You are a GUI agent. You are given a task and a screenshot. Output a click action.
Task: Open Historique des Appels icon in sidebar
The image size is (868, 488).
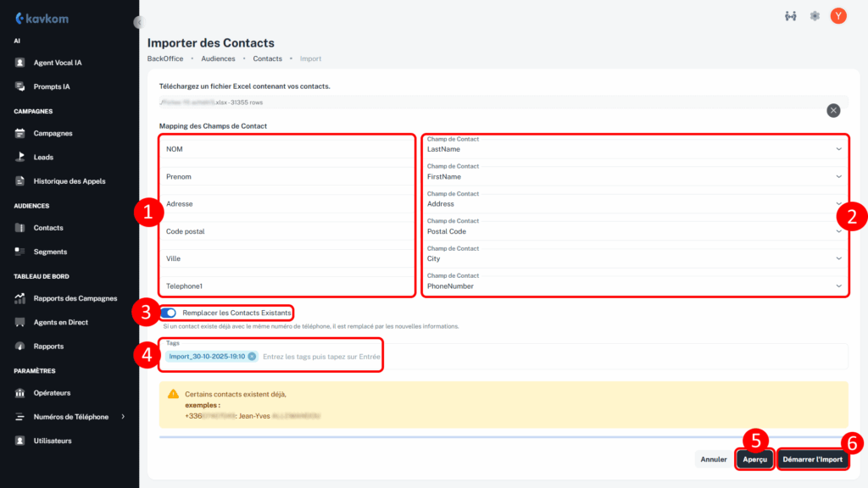pos(20,180)
